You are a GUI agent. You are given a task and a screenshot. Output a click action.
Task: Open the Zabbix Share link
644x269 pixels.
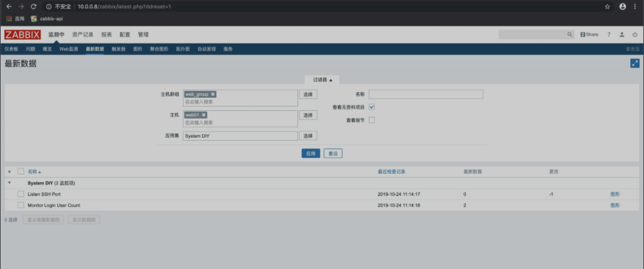[x=589, y=35]
